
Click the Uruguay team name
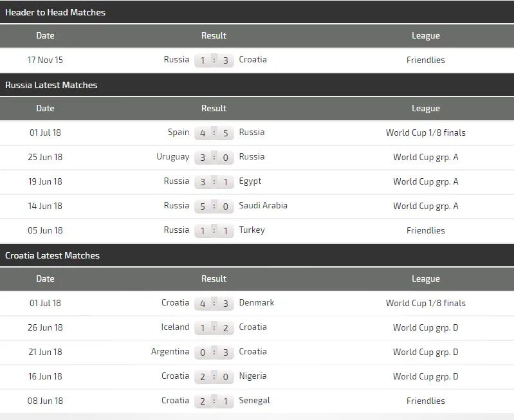[x=173, y=157]
